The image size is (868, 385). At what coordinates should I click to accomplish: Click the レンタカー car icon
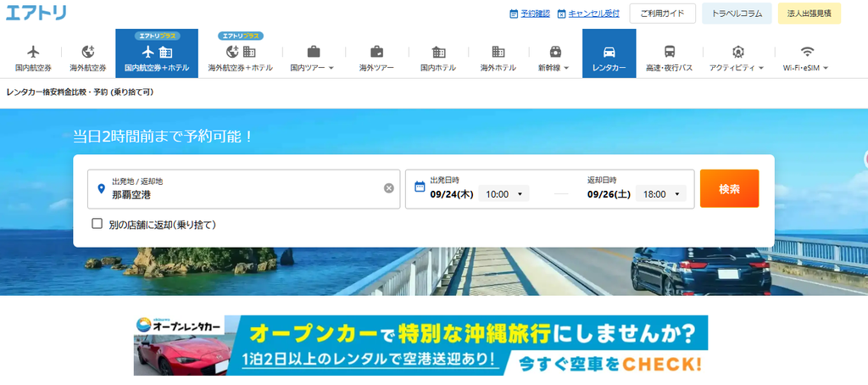pyautogui.click(x=609, y=52)
